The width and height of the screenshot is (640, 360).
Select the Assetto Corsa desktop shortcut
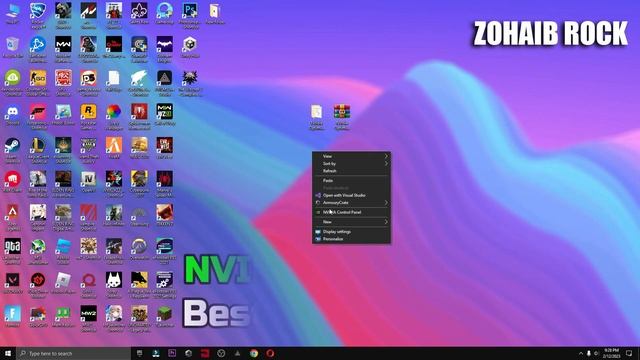point(89,11)
